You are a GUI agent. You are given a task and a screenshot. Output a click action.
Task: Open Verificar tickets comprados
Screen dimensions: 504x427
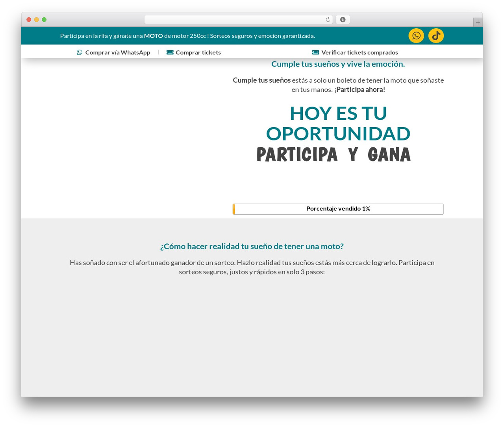(355, 52)
